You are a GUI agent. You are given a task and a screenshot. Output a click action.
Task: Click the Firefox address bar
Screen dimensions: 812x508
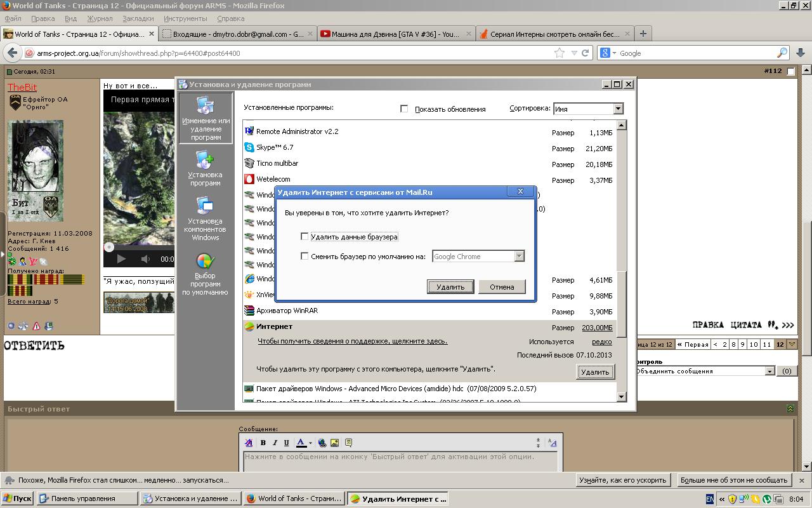295,53
